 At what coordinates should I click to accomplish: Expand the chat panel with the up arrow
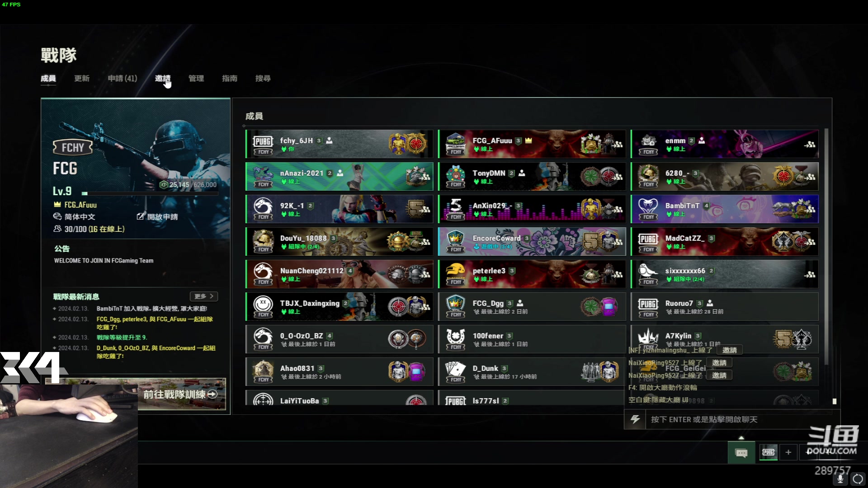tap(741, 437)
